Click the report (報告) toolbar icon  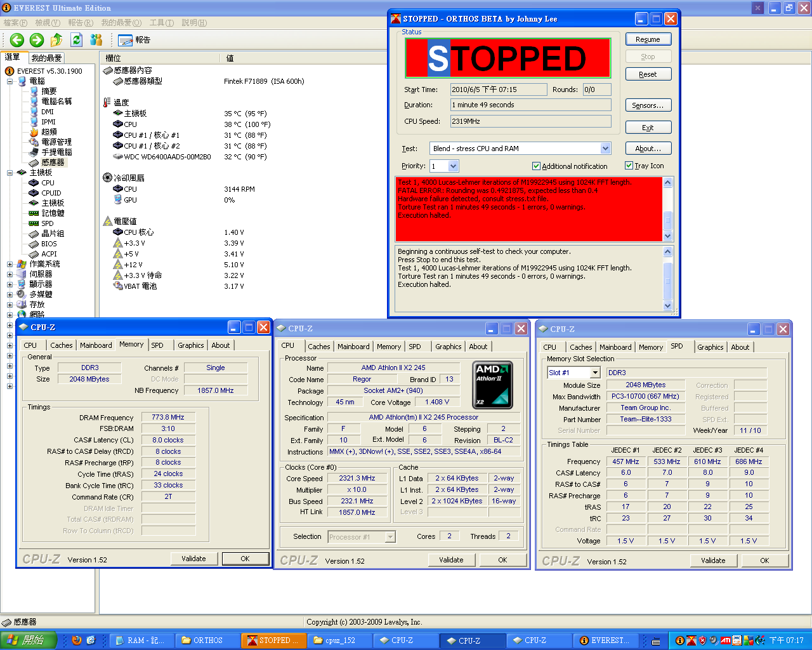point(134,40)
